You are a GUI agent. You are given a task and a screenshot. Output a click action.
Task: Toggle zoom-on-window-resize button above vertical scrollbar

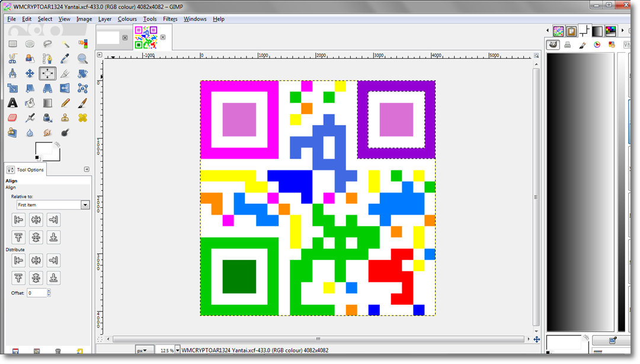point(536,56)
